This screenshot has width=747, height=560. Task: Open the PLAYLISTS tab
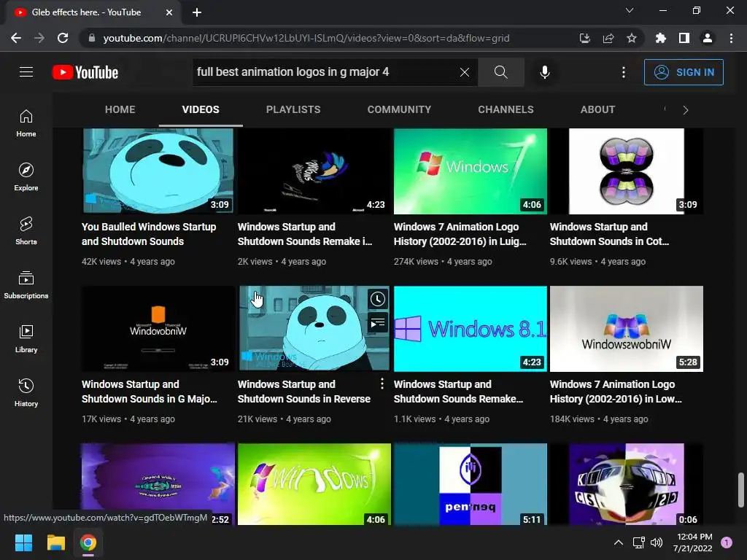point(293,109)
